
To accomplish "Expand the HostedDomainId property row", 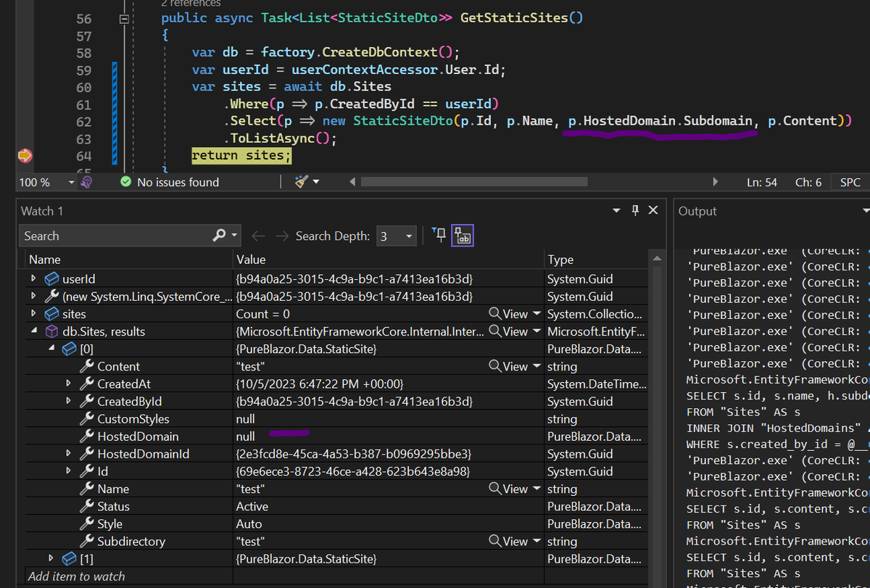I will click(68, 454).
